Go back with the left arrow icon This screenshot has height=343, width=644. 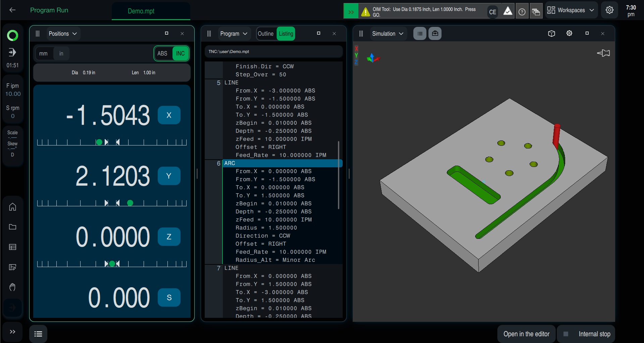point(12,10)
